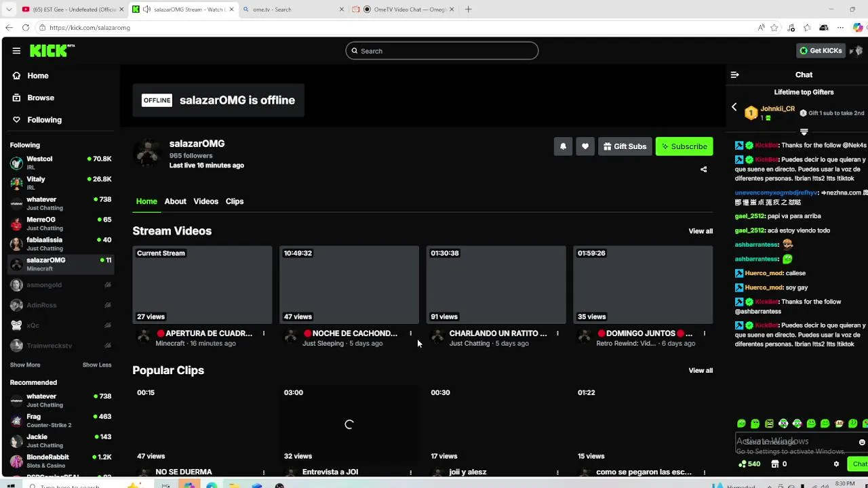
Task: Open BlondeRabbit in Recommended list
Action: [x=61, y=461]
